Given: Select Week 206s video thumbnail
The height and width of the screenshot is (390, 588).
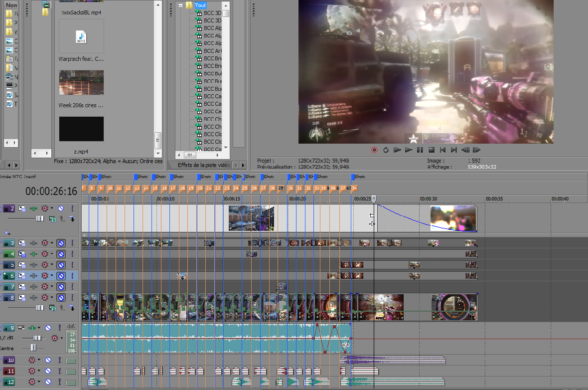Looking at the screenshot, I should (81, 83).
